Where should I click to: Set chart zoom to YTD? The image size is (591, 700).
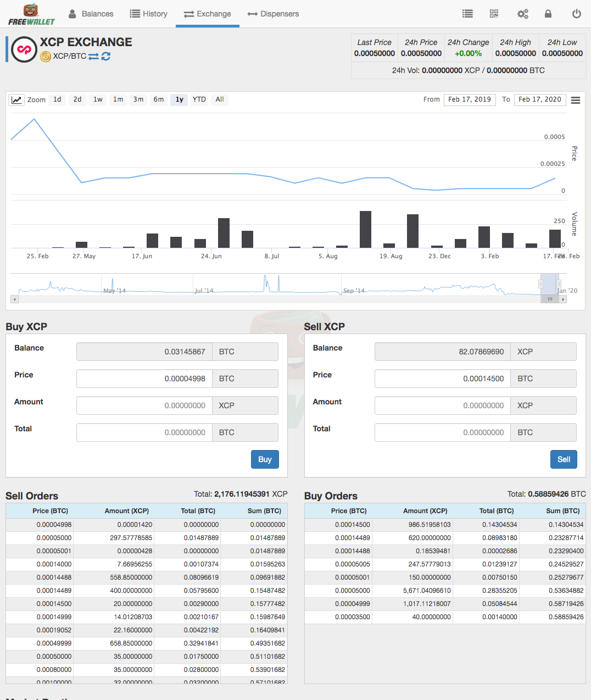coord(199,99)
